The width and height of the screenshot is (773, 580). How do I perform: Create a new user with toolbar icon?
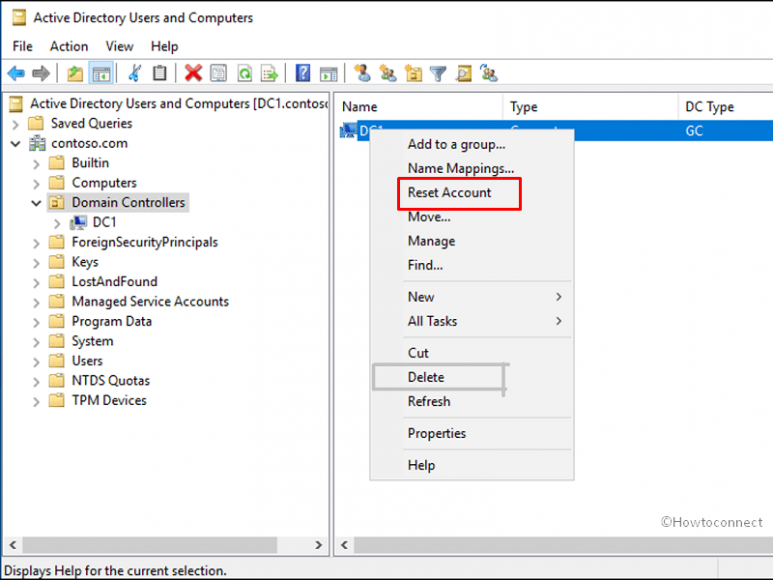(x=362, y=74)
